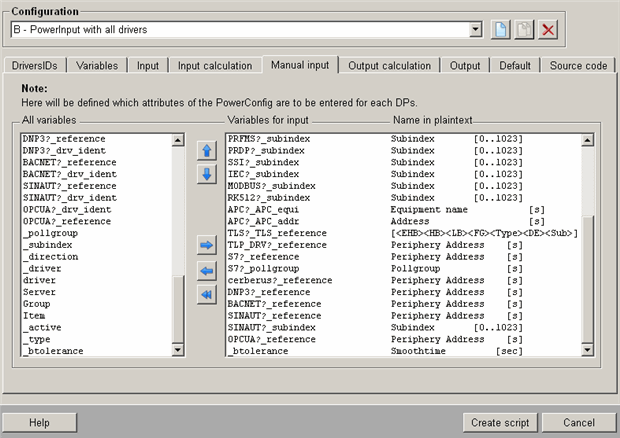Open Help
Screen dimensions: 620x438
point(39,422)
